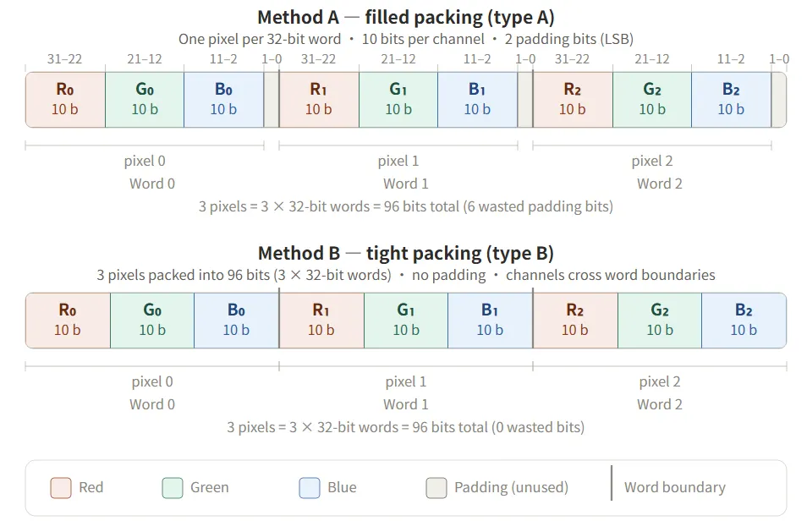
Task: Click the Method A filled packing title
Action: 405,17
